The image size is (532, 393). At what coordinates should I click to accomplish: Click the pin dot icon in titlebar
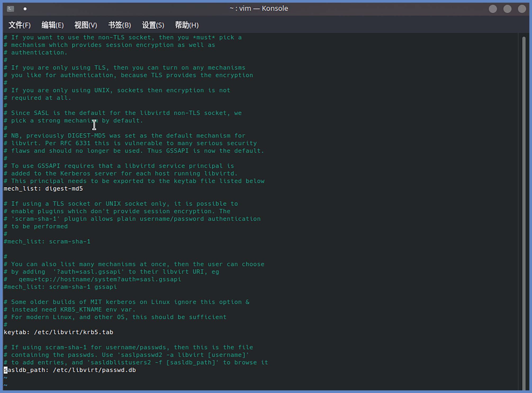click(x=25, y=9)
